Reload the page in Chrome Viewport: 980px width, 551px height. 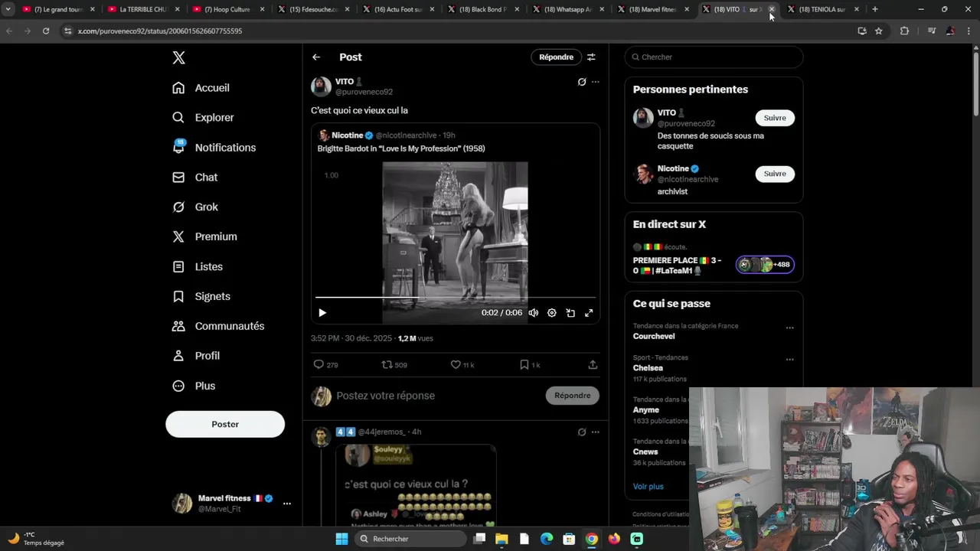tap(46, 31)
